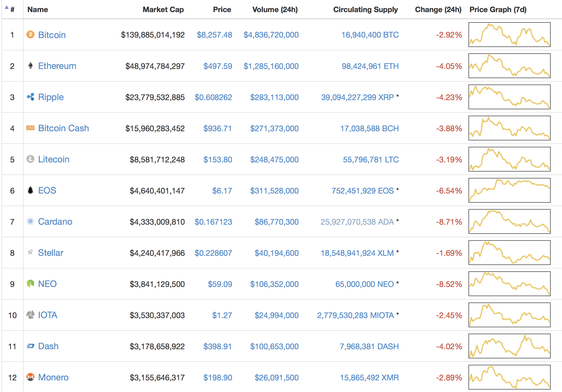This screenshot has height=392, width=562.
Task: Sort table by Volume (24h) header
Action: [275, 10]
